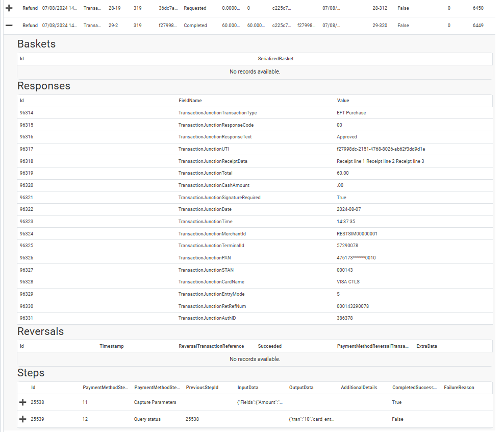Select the value 6450 in top row

click(x=478, y=8)
